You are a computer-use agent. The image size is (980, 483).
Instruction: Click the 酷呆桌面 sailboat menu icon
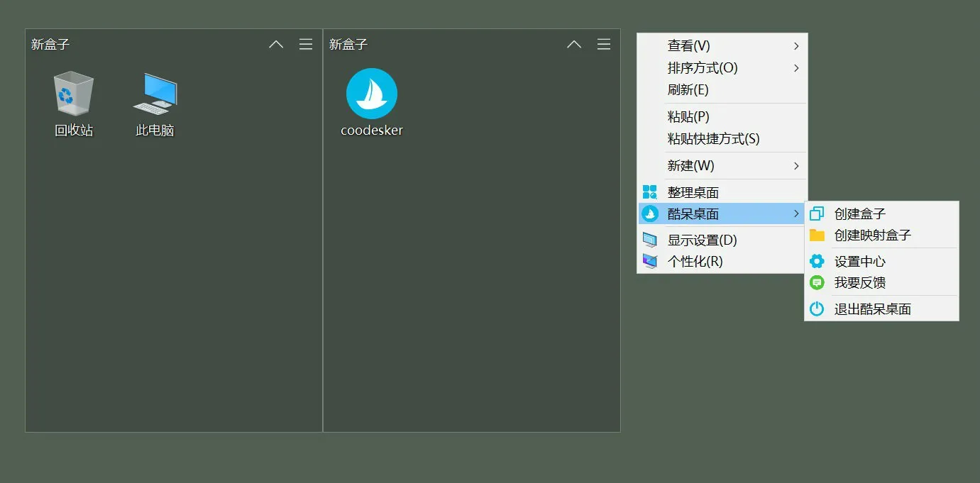649,213
